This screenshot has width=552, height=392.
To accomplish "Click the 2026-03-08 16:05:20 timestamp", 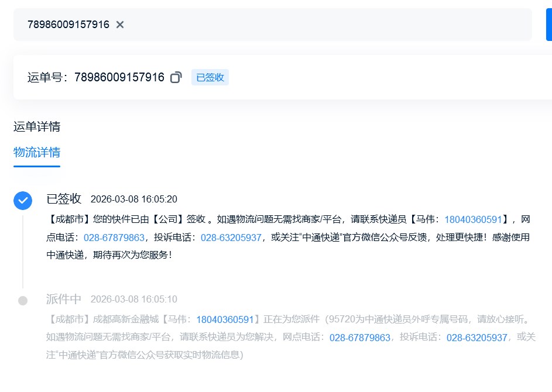I will point(133,200).
